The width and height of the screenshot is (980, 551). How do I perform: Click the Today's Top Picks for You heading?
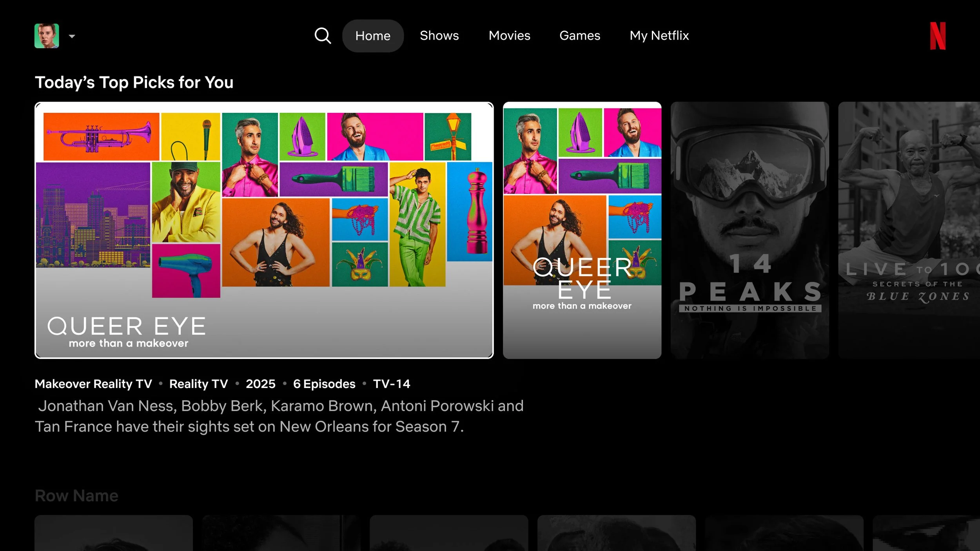click(x=134, y=83)
